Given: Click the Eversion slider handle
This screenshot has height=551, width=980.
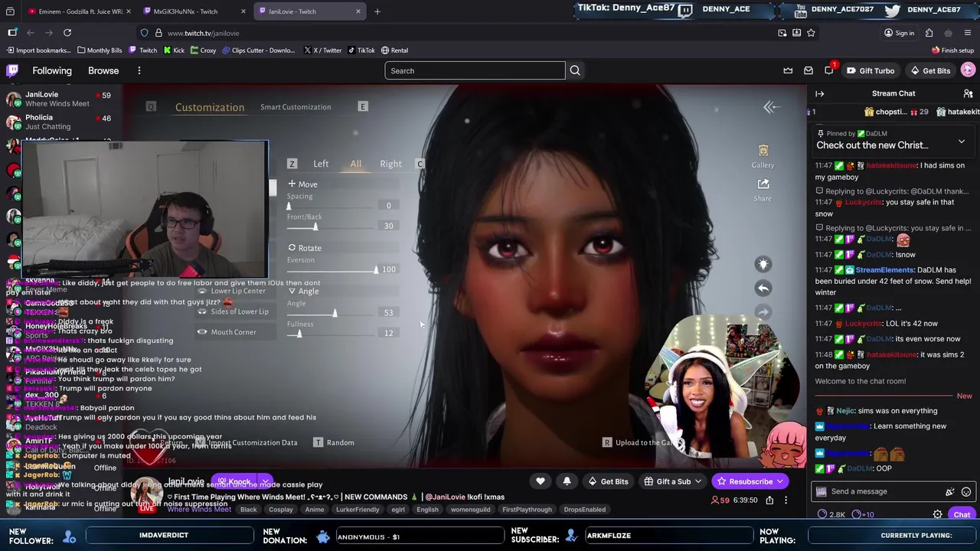Looking at the screenshot, I should [376, 269].
